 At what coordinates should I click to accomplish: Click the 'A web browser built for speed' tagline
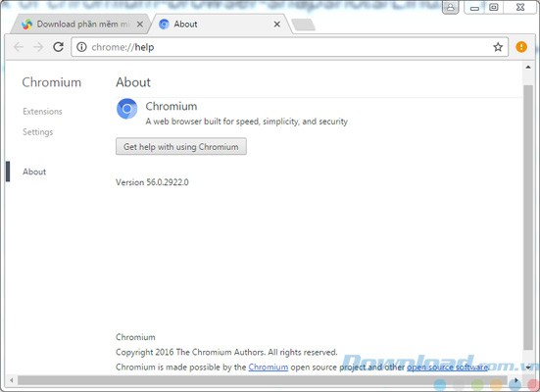[246, 122]
